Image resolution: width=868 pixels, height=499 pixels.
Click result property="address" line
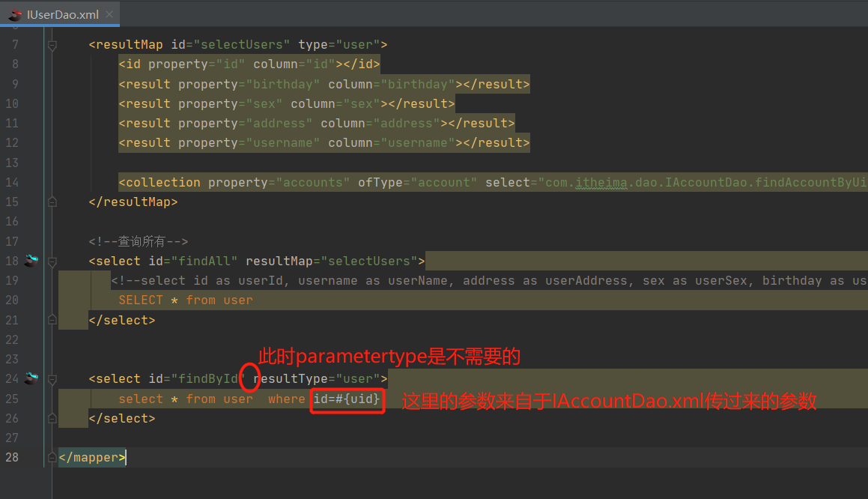[316, 123]
